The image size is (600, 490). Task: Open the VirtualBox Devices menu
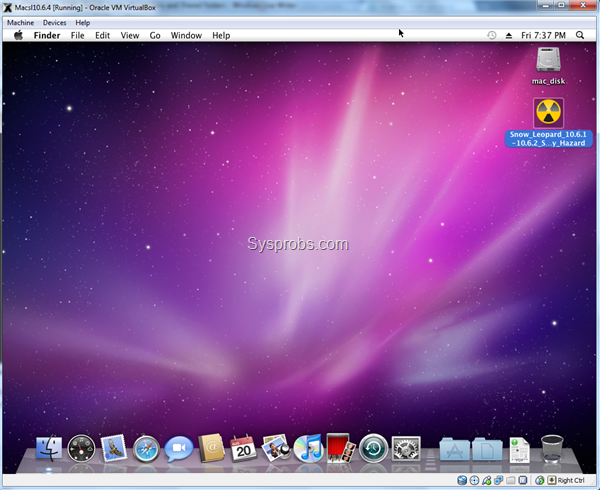[54, 23]
